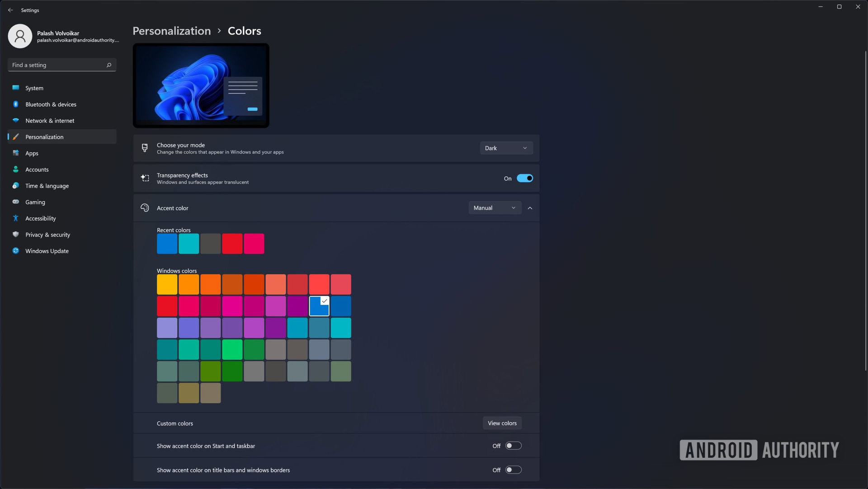Click the Custom colors label link
The image size is (868, 489).
click(174, 423)
